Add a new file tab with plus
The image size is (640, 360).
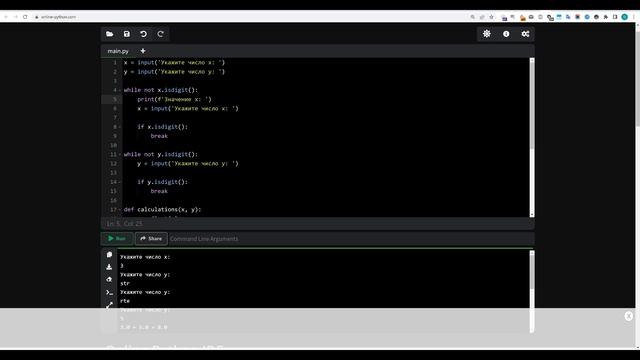[143, 51]
